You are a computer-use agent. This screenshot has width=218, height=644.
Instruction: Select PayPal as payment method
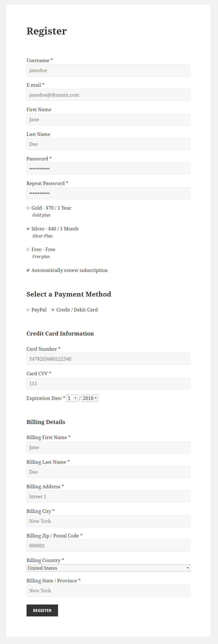coord(28,310)
